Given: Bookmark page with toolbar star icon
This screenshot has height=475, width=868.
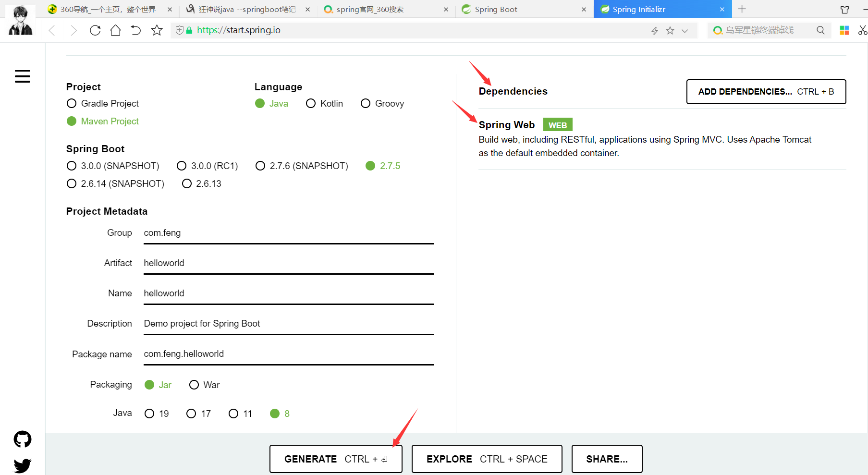Looking at the screenshot, I should pos(157,30).
